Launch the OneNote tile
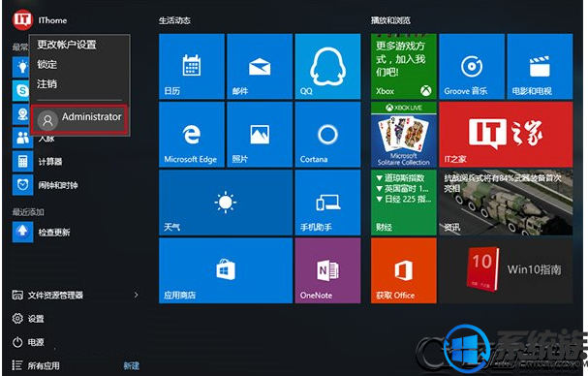This screenshot has width=588, height=376. click(x=327, y=270)
